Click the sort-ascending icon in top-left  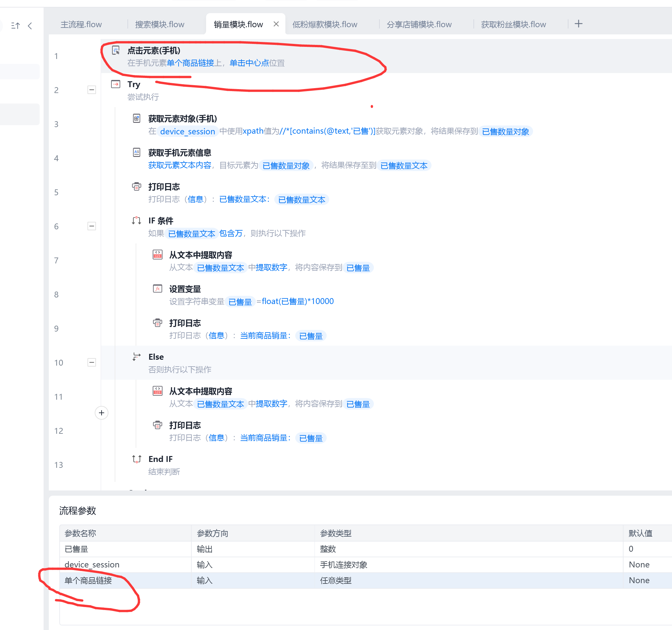pos(15,26)
